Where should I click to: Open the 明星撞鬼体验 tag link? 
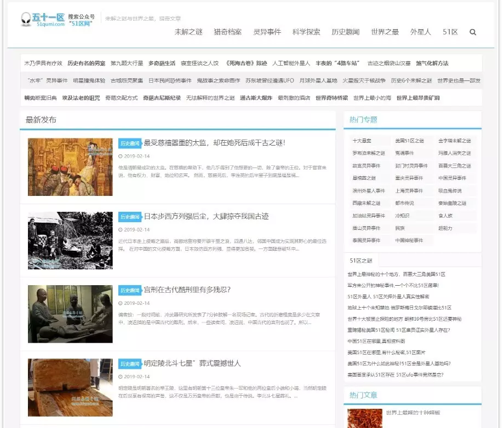tap(89, 80)
